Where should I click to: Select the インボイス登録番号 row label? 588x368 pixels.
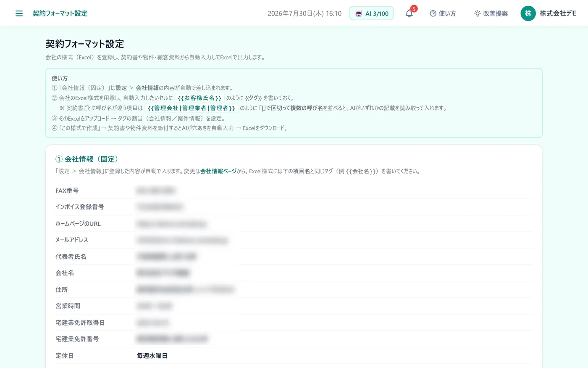pyautogui.click(x=80, y=207)
